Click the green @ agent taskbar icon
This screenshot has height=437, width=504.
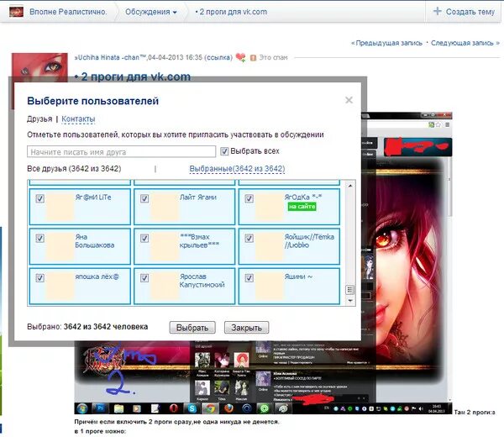point(265,408)
